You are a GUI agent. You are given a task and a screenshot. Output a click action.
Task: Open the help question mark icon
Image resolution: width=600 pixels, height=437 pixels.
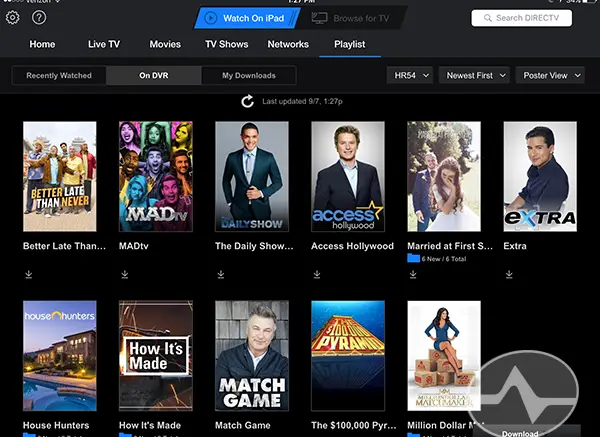[39, 18]
